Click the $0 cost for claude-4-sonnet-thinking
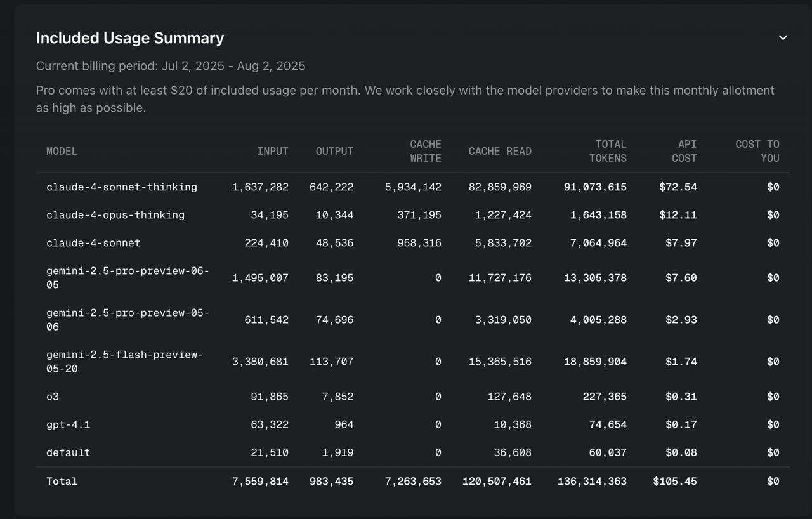The image size is (812, 519). coord(773,187)
